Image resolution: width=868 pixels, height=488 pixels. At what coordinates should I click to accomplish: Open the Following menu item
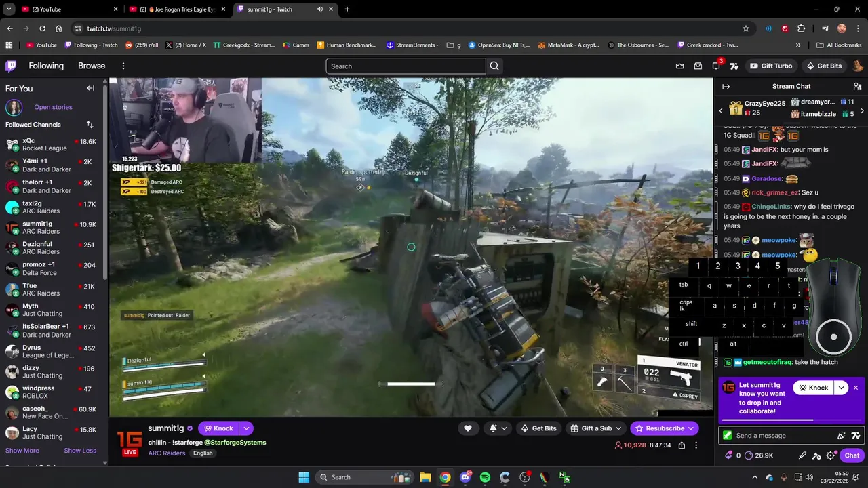click(x=46, y=66)
